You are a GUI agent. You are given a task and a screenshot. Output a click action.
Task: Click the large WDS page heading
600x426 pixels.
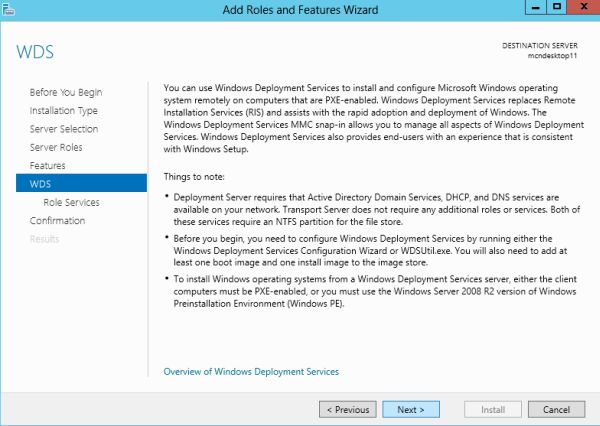coord(36,50)
